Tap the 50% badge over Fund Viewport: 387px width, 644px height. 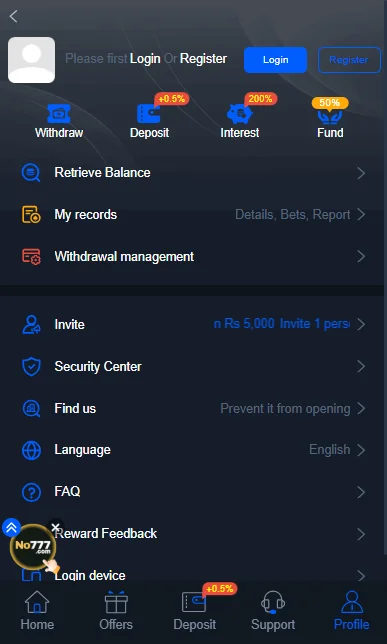click(x=330, y=103)
